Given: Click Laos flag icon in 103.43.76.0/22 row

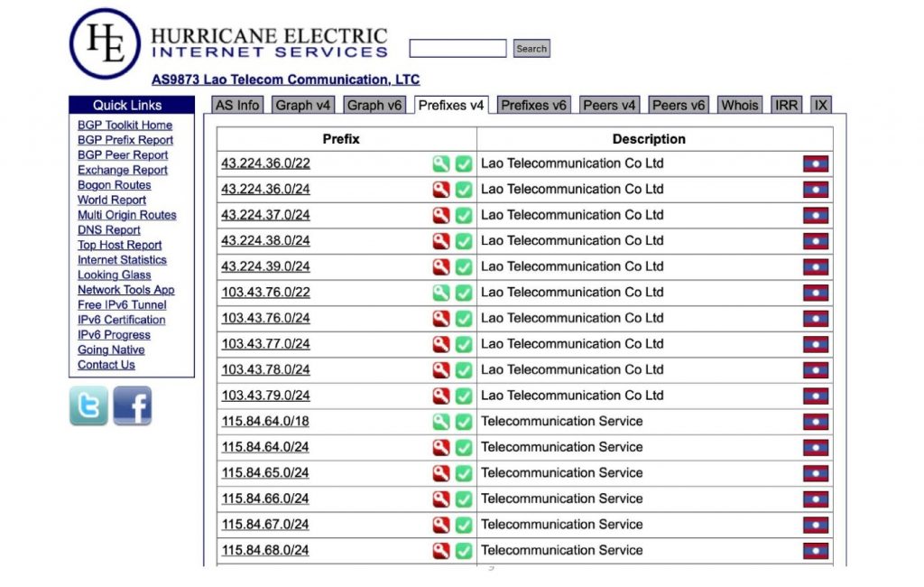Looking at the screenshot, I should click(x=816, y=293).
